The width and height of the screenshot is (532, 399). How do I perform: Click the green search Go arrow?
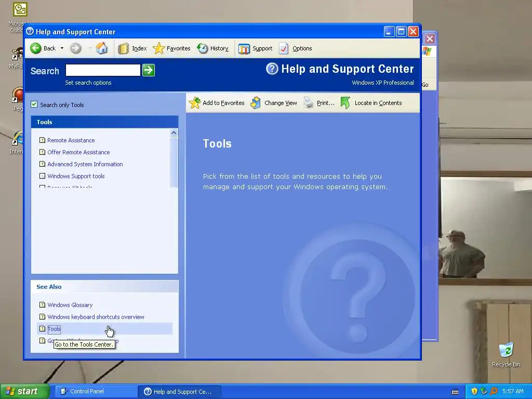click(x=149, y=70)
